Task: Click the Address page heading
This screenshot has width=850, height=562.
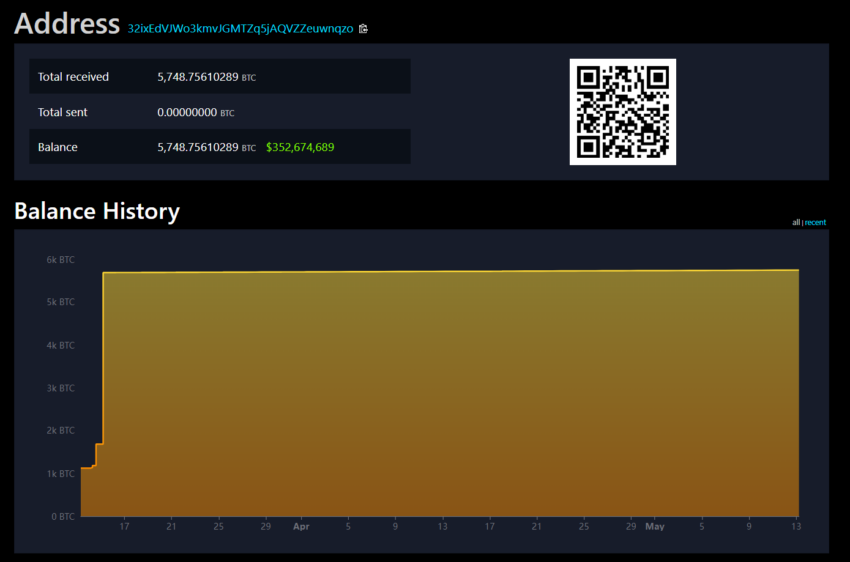Action: coord(67,24)
